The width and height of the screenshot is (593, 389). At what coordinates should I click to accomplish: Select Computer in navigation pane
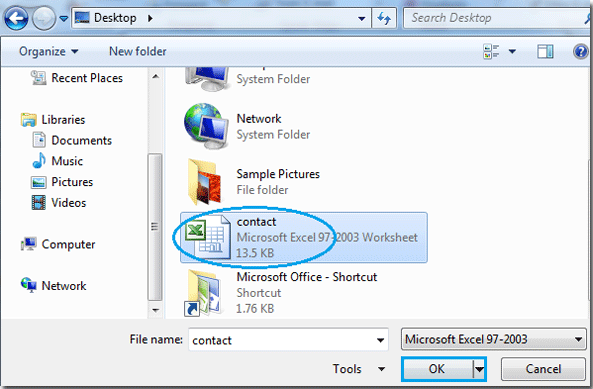[68, 244]
